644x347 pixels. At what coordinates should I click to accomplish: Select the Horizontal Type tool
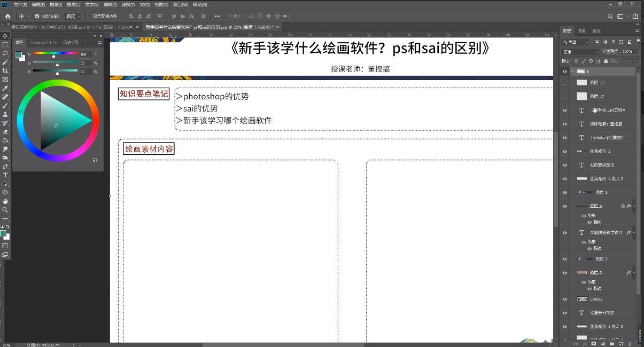[x=5, y=175]
